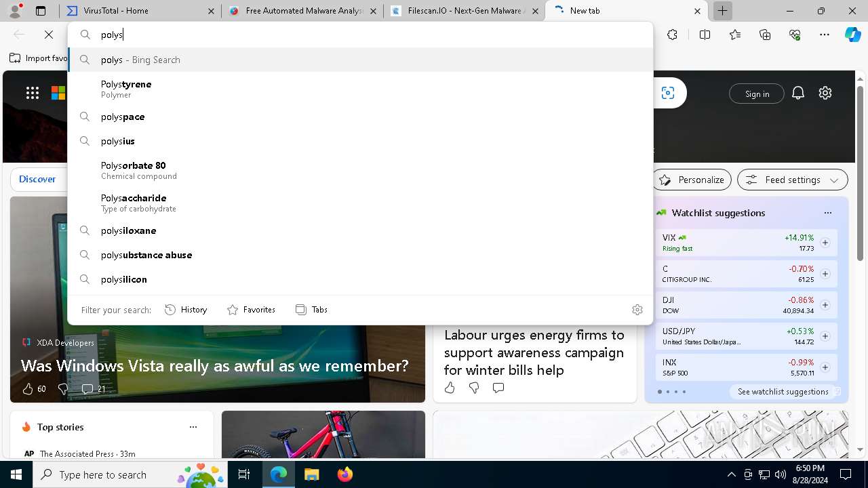The width and height of the screenshot is (868, 488).
Task: Add Citigroup to the watchlist
Action: (825, 274)
